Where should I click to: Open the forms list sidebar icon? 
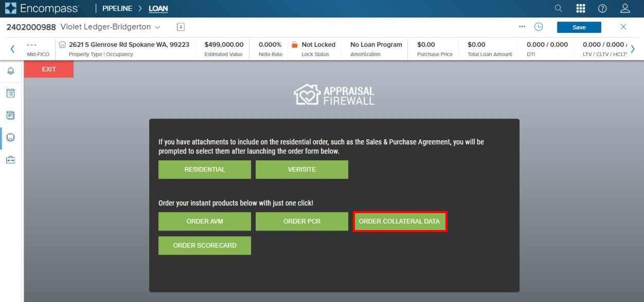point(10,93)
